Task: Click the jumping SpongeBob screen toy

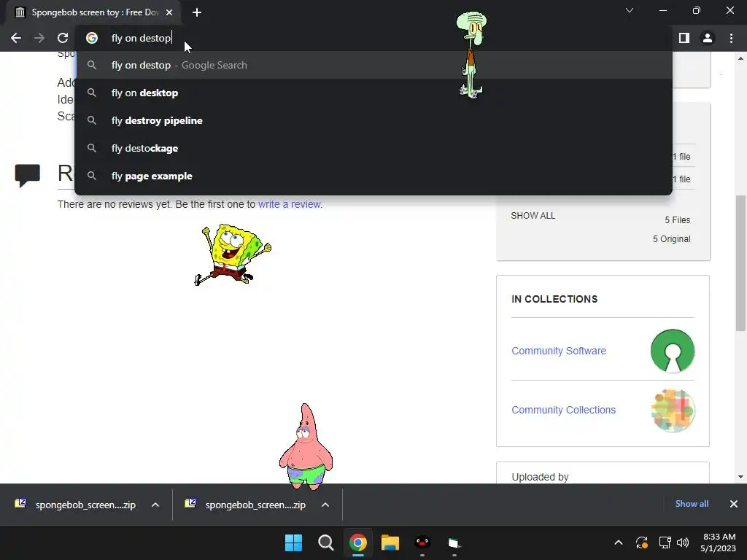Action: click(233, 254)
